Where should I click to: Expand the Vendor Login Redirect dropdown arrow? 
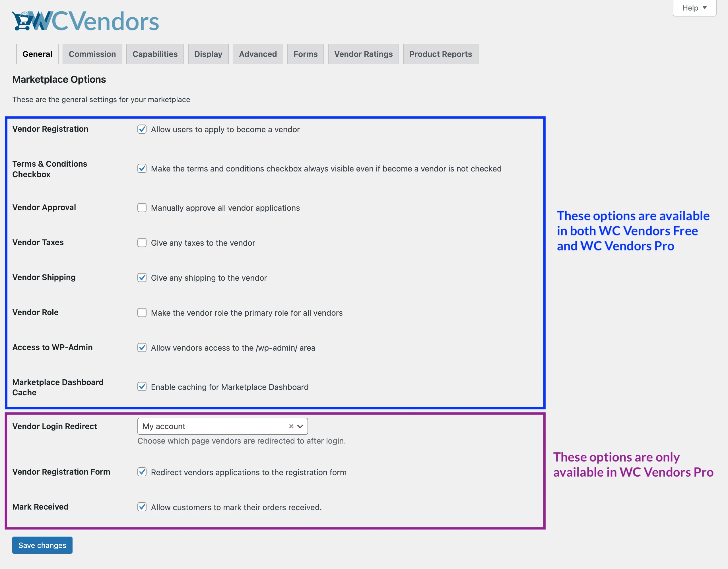coord(300,427)
